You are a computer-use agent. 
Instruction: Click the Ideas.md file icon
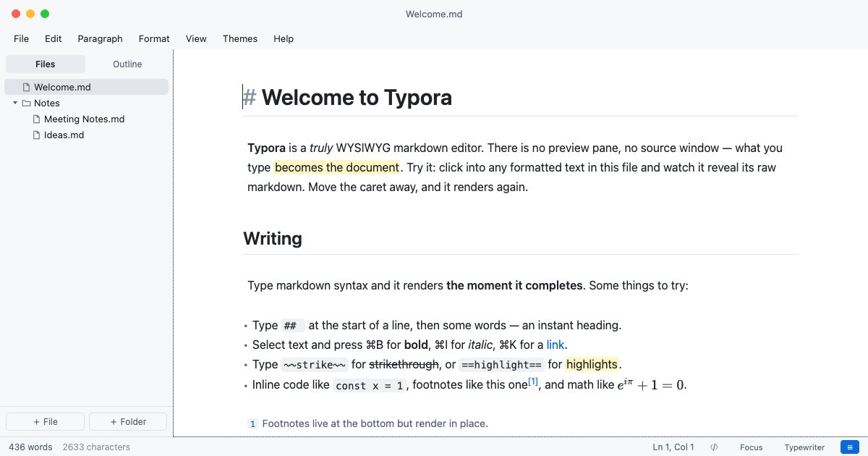click(x=37, y=135)
